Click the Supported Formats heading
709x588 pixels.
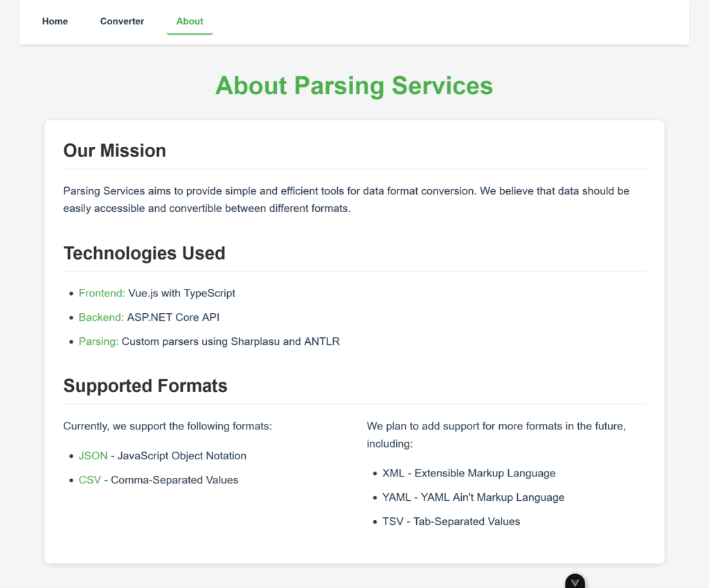click(x=145, y=386)
